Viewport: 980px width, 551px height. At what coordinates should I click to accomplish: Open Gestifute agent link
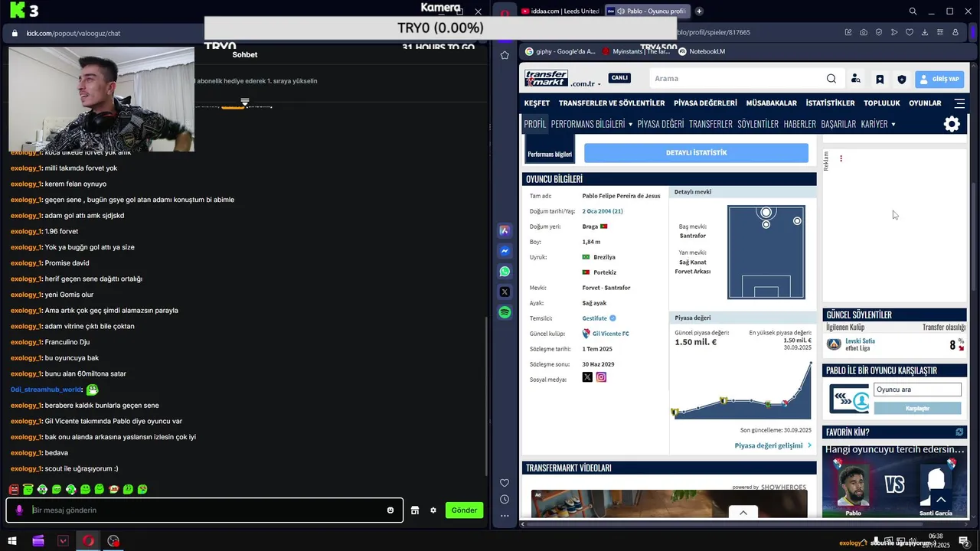(594, 318)
